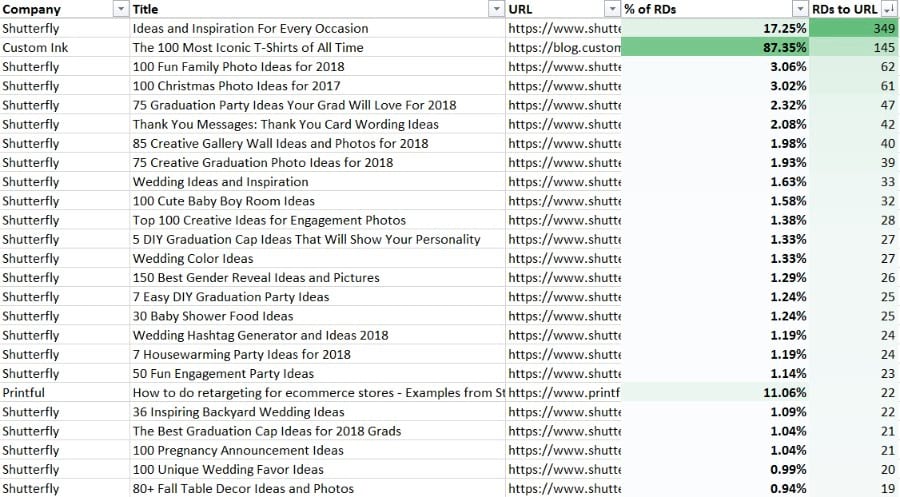Click the 87.35% highlighted green cell
Screen dimensions: 900x497
pos(715,48)
